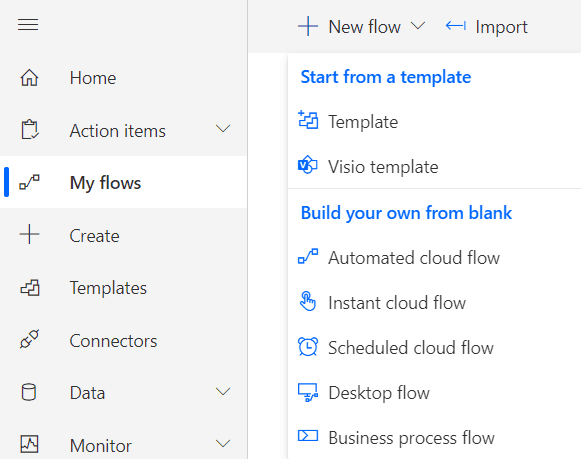Viewport: 581px width, 459px height.
Task: Expand the Action items chevron
Action: pos(223,129)
